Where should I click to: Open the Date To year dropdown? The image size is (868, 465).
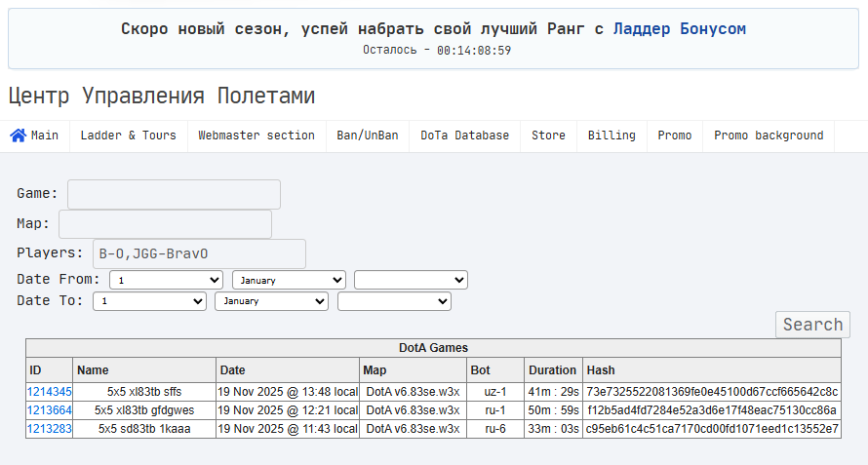coord(394,301)
